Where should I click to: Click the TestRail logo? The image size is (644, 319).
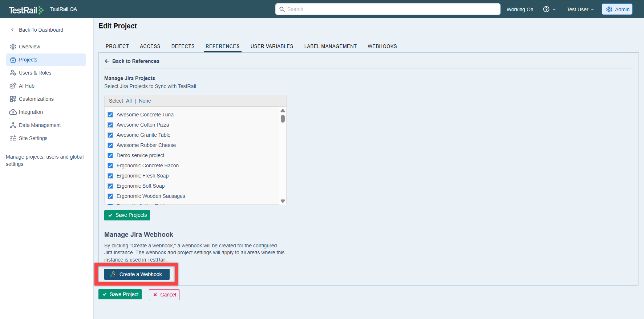pos(26,10)
